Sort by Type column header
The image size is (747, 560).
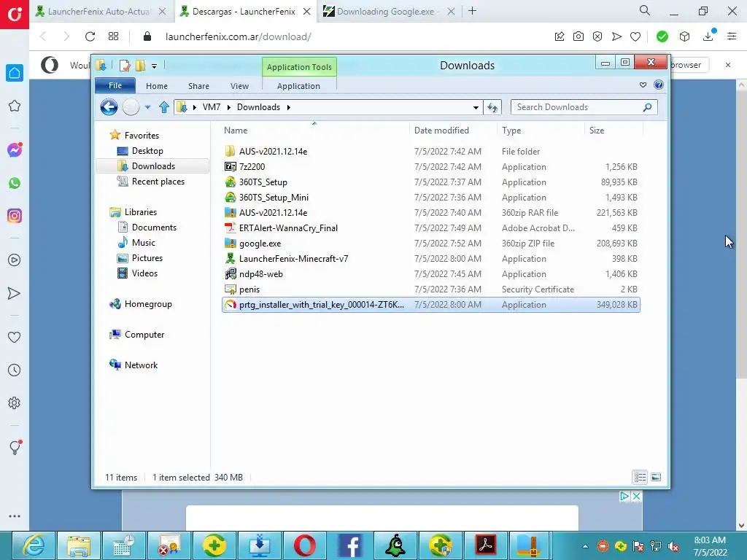(x=511, y=131)
